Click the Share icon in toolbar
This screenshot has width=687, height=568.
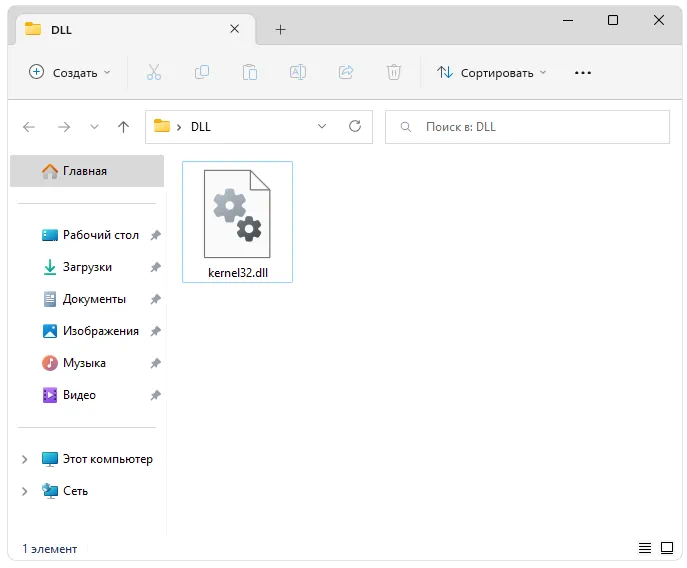click(x=346, y=72)
